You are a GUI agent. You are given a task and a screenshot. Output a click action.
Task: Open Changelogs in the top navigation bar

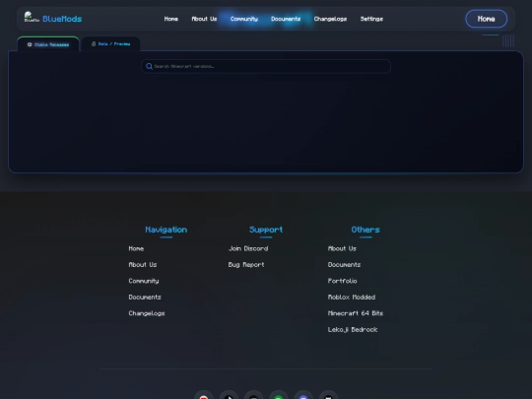coord(330,19)
